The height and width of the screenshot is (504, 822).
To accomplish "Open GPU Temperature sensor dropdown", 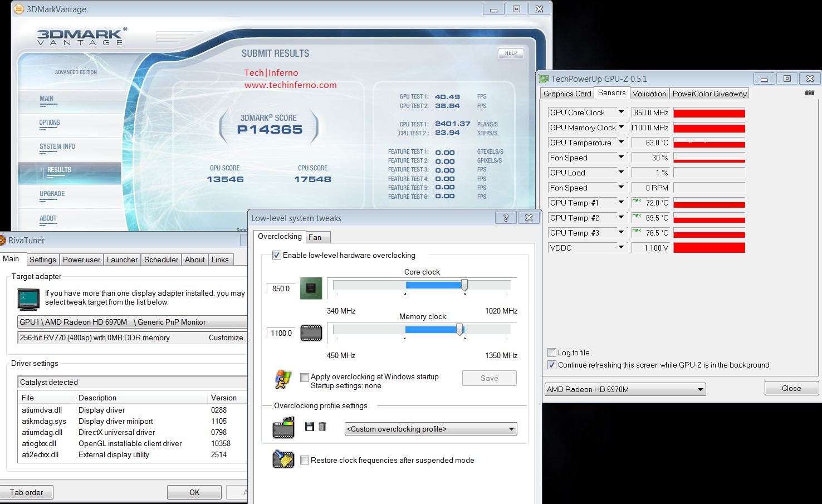I will point(621,143).
